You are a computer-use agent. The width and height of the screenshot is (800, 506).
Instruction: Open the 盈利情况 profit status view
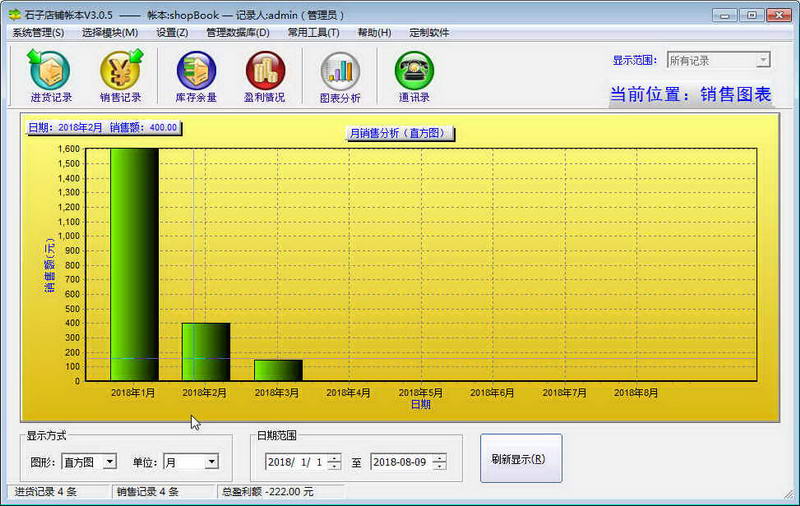point(264,76)
